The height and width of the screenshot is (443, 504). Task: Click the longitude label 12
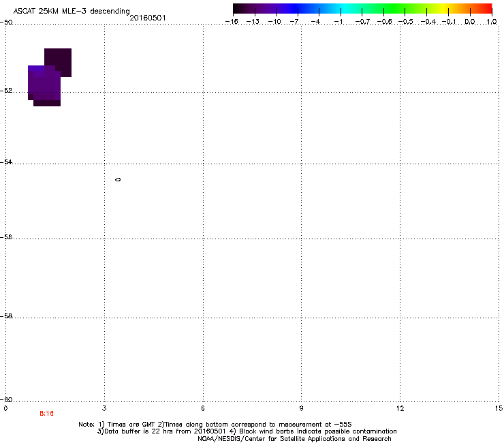click(400, 408)
